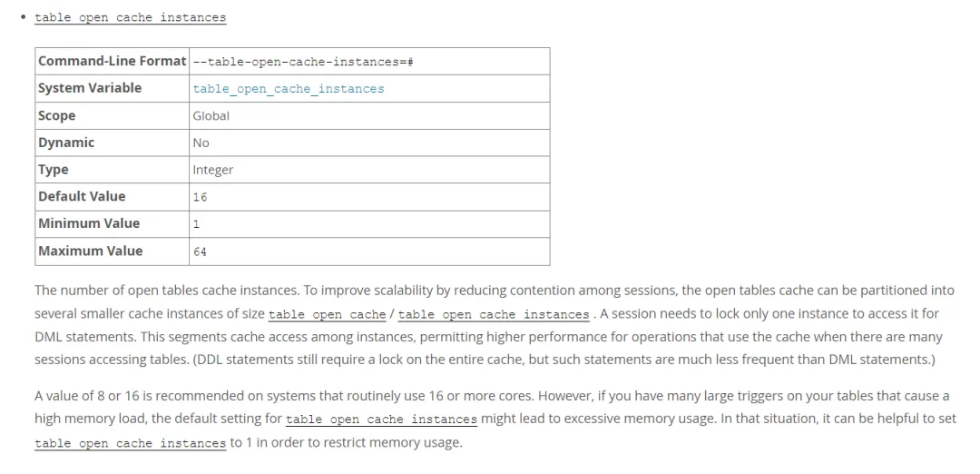Click the 'No' dynamic value cell
The width and height of the screenshot is (980, 474).
(201, 143)
